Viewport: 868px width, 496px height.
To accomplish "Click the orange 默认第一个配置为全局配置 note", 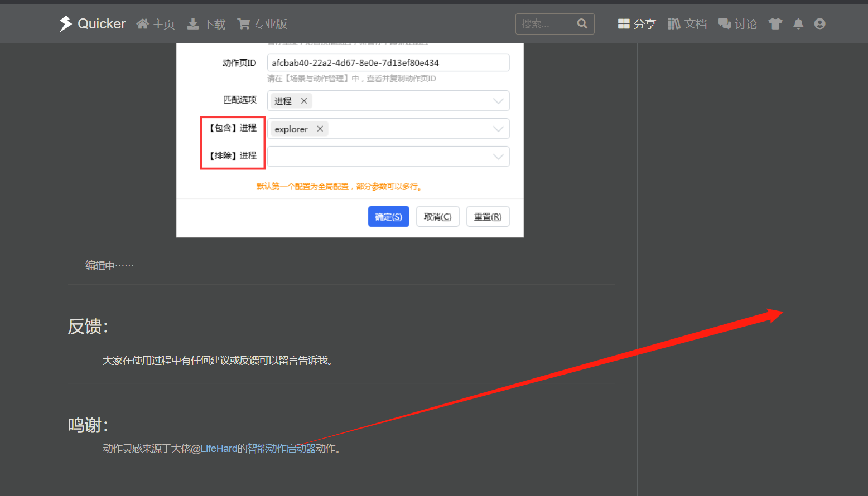I will point(339,186).
